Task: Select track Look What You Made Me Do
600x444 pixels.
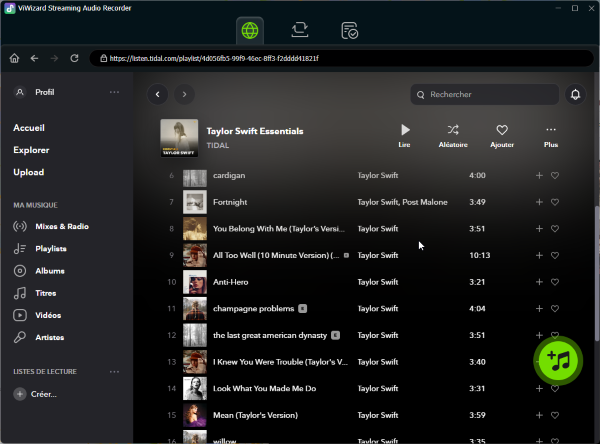Action: [x=264, y=388]
